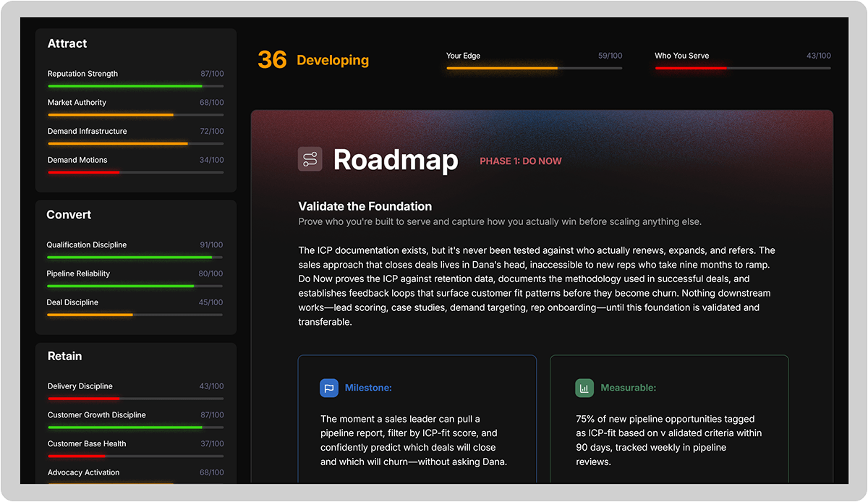
Task: Open the Retain section heading
Action: point(65,356)
